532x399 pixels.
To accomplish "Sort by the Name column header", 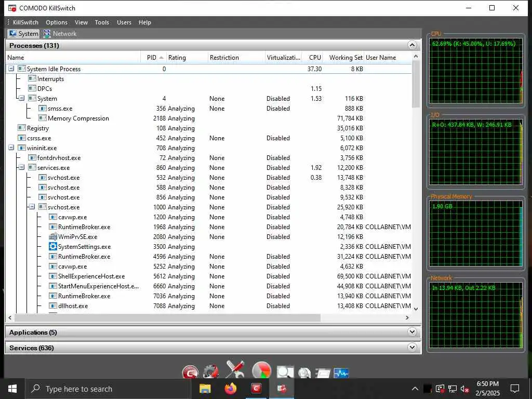I will 73,58.
